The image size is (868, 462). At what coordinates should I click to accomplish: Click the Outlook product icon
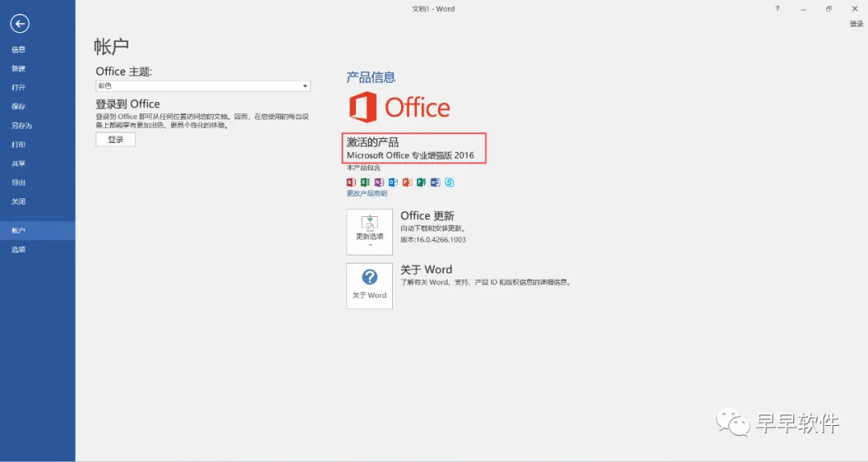coord(393,182)
